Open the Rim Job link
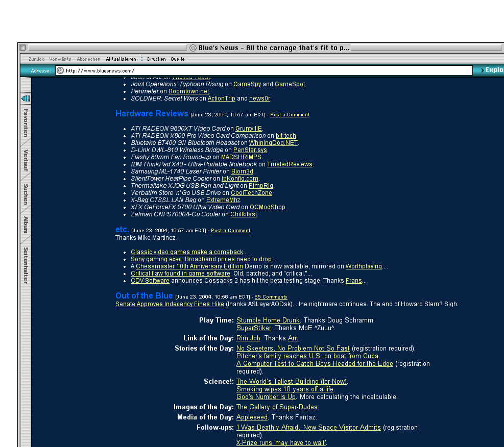Screen dimensions: 504x447 coord(248,338)
